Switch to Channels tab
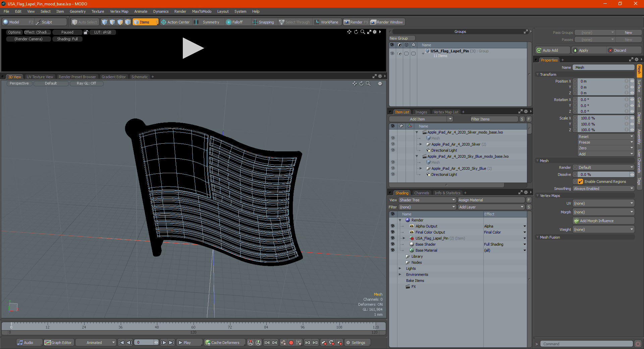644x349 pixels. click(x=422, y=193)
